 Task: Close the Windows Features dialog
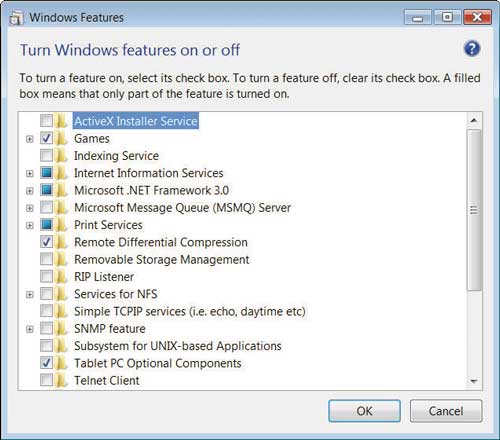tap(477, 17)
